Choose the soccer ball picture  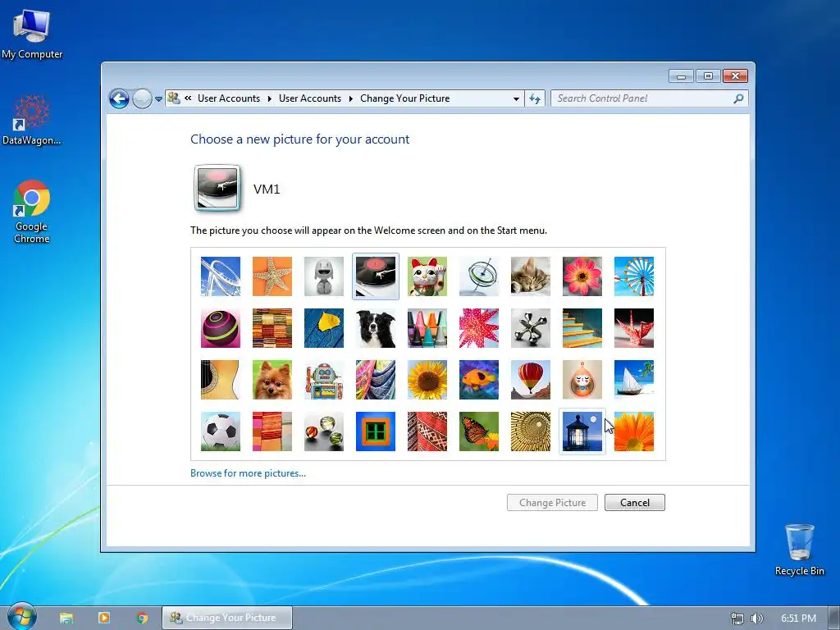(x=220, y=431)
